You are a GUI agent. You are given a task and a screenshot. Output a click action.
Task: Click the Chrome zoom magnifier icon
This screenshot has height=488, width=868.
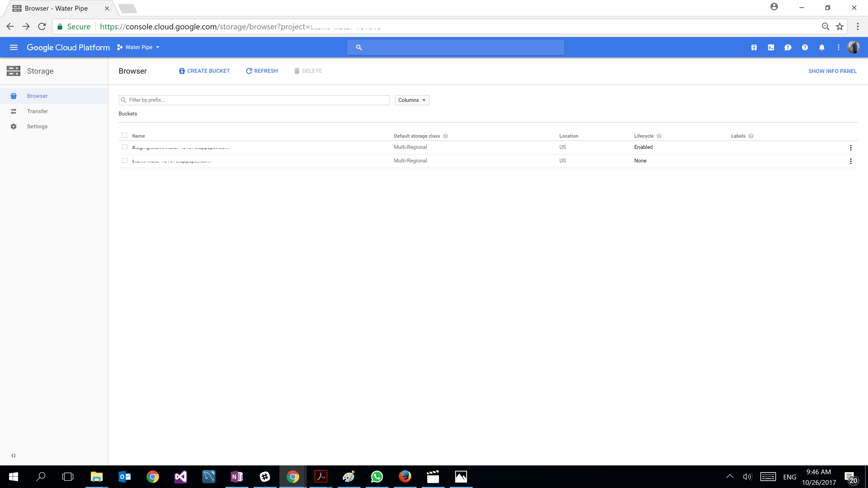tap(825, 26)
